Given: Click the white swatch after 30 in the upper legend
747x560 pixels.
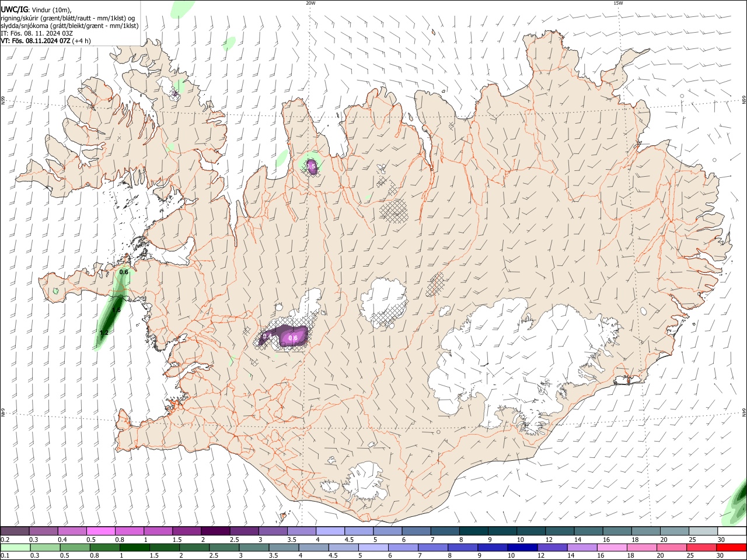Looking at the screenshot, I should [x=732, y=531].
